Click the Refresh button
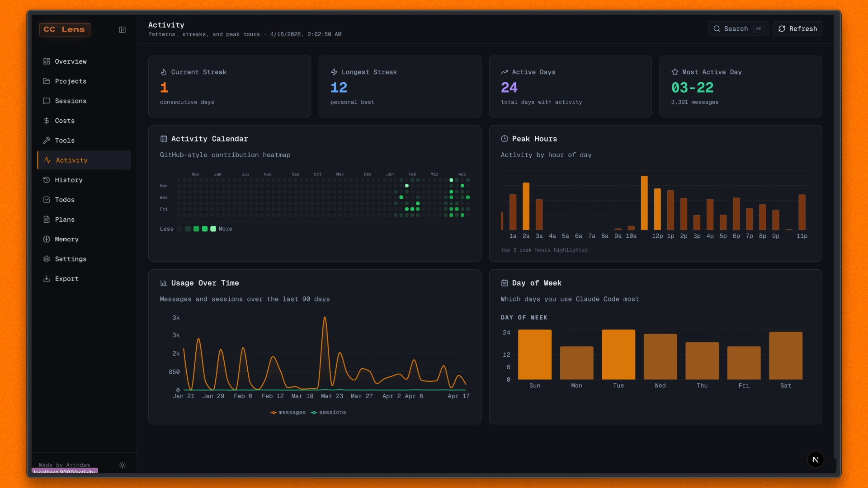Screen dimensions: 868x488 (797, 29)
